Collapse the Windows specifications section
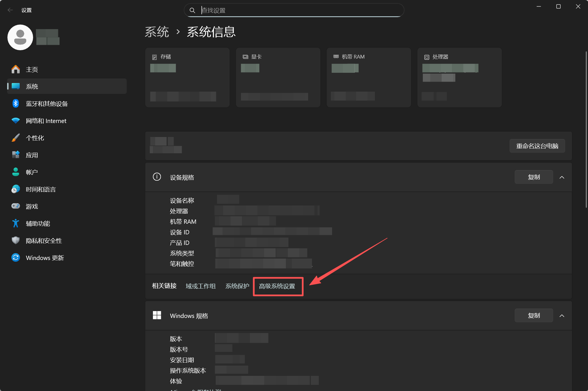Image resolution: width=588 pixels, height=391 pixels. 562,316
